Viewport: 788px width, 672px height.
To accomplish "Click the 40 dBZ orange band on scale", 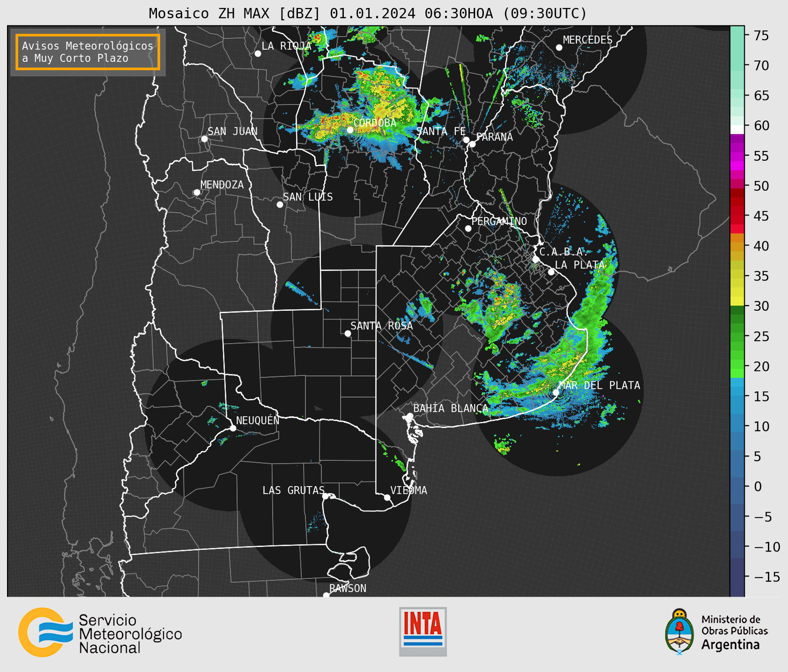I will coord(737,246).
